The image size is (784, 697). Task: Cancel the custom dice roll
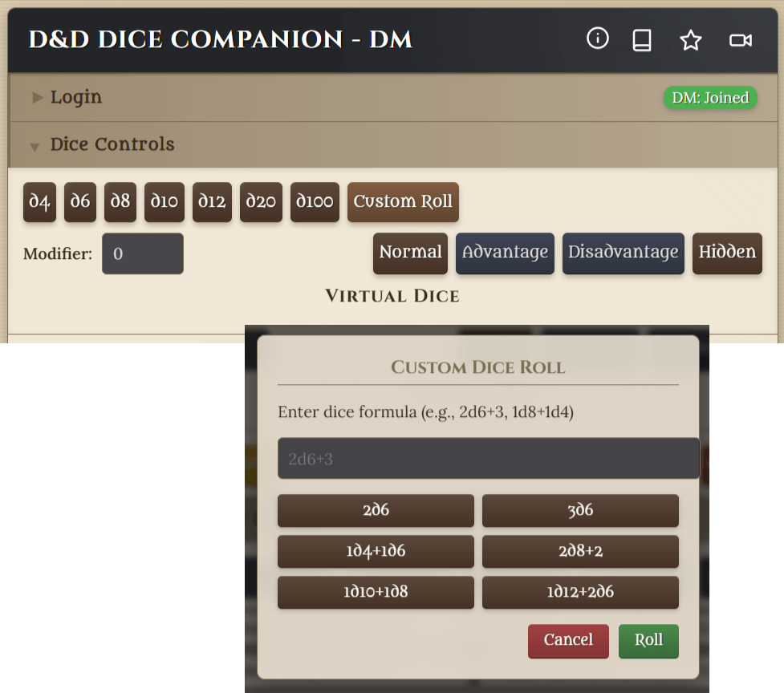click(568, 641)
